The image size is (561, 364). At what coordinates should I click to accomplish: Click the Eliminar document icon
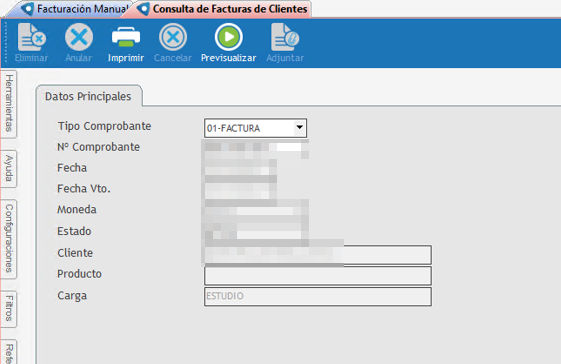31,37
